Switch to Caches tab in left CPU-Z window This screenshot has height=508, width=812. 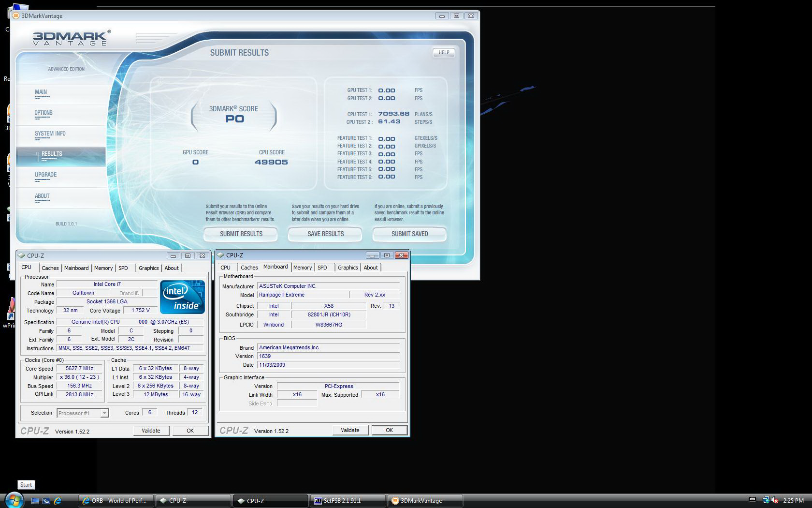[50, 268]
